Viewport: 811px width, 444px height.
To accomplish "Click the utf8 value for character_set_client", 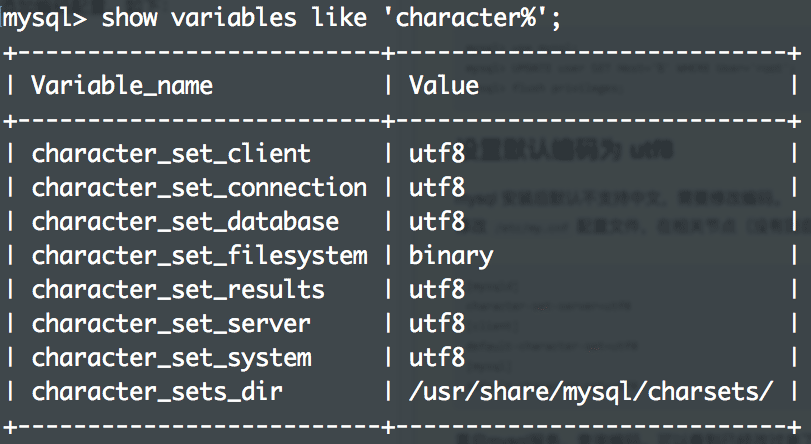I will [437, 153].
